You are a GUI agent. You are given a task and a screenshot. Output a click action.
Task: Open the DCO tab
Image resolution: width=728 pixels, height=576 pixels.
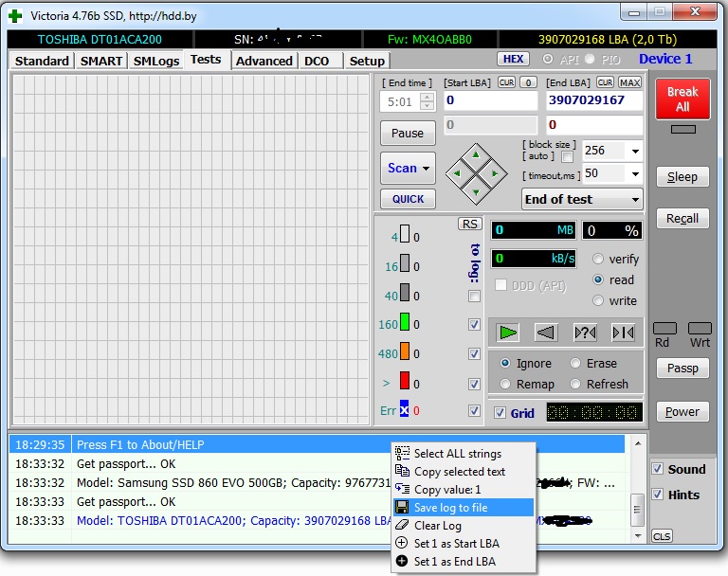pos(317,62)
